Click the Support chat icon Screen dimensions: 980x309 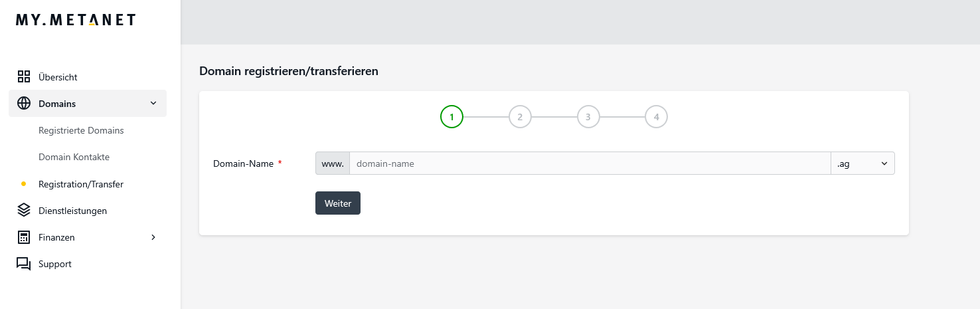click(24, 264)
